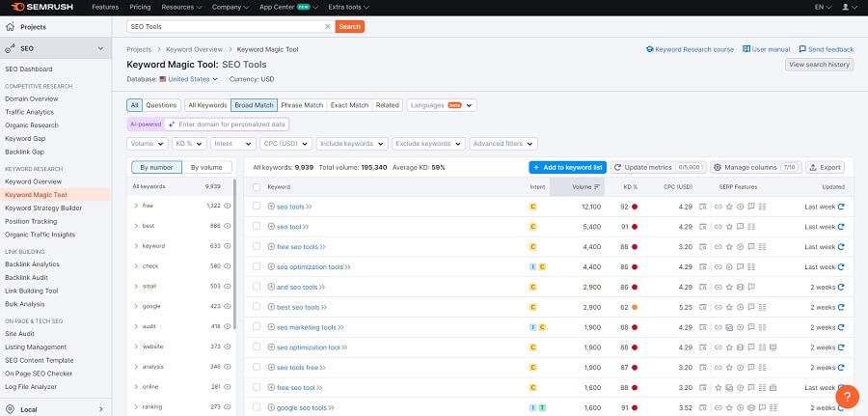Viewport: 868px width, 416px height.
Task: Click yellow C intent badge for 'seo tool'
Action: (533, 227)
